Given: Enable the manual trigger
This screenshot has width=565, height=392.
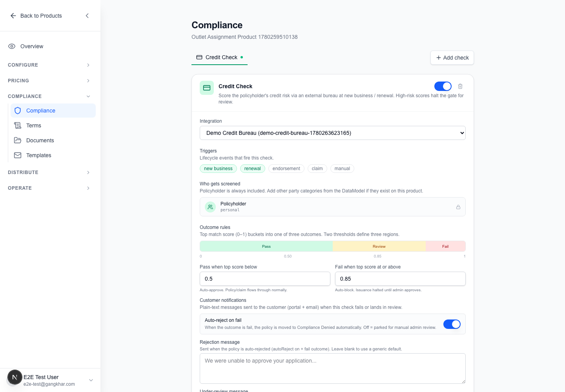Looking at the screenshot, I should (342, 169).
